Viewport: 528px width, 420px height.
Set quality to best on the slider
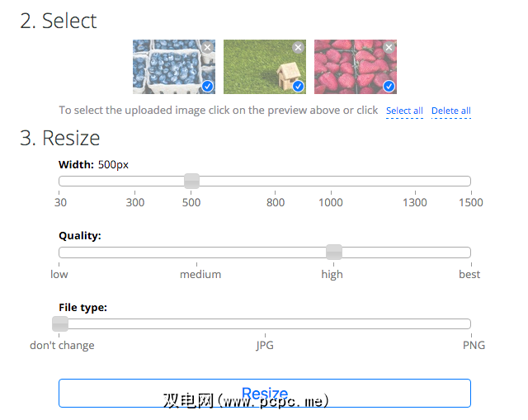469,252
